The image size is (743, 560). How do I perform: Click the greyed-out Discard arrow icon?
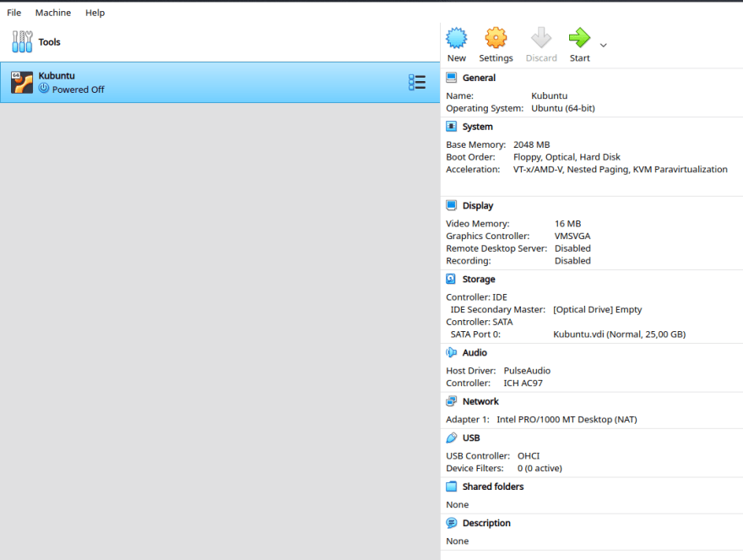pyautogui.click(x=541, y=38)
